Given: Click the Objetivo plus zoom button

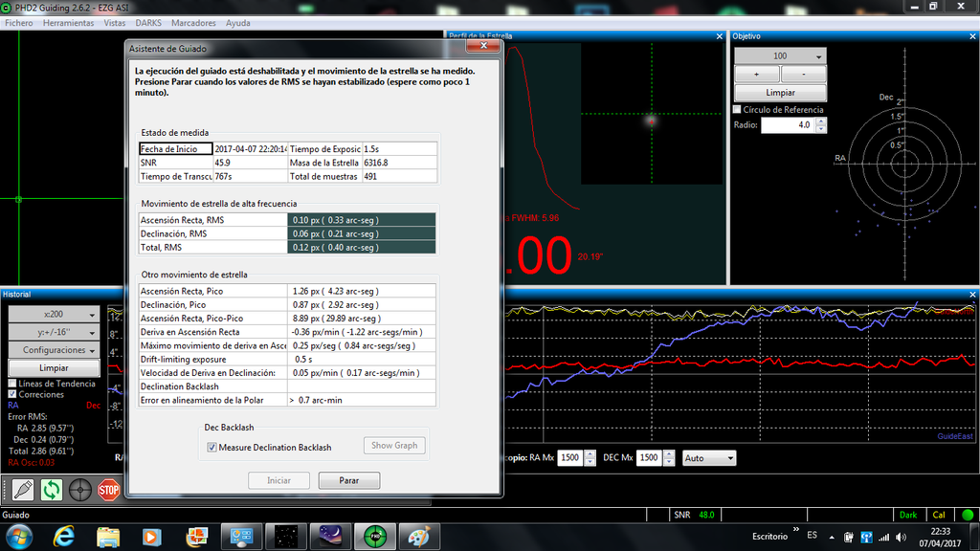Looking at the screenshot, I should pyautogui.click(x=757, y=75).
